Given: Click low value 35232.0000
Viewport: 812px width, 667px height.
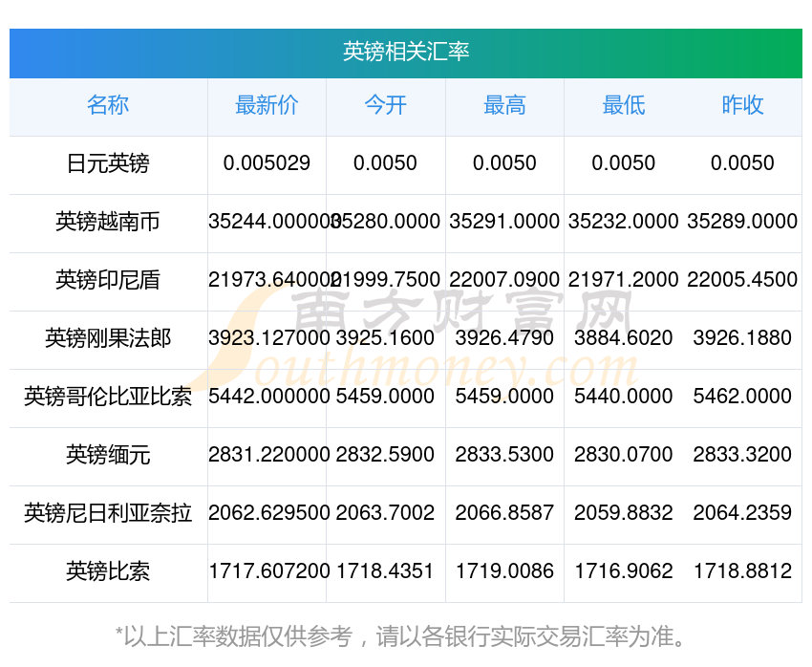Looking at the screenshot, I should 624,221.
